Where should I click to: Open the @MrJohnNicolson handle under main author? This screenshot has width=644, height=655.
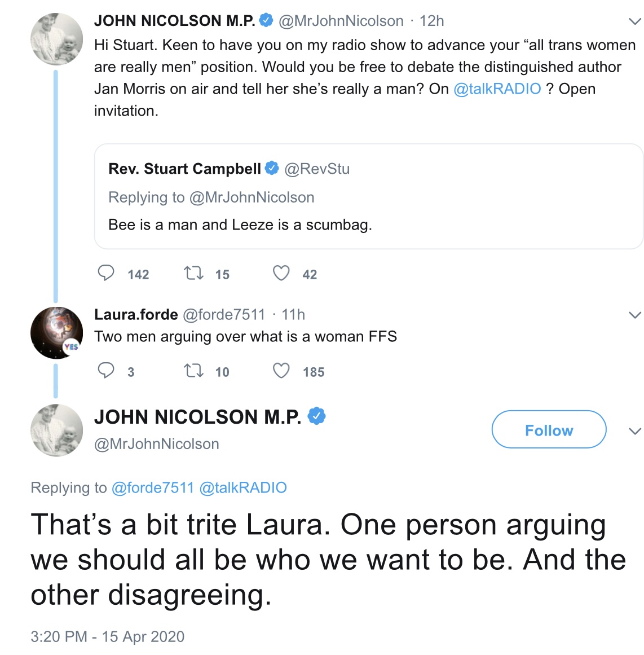point(156,444)
